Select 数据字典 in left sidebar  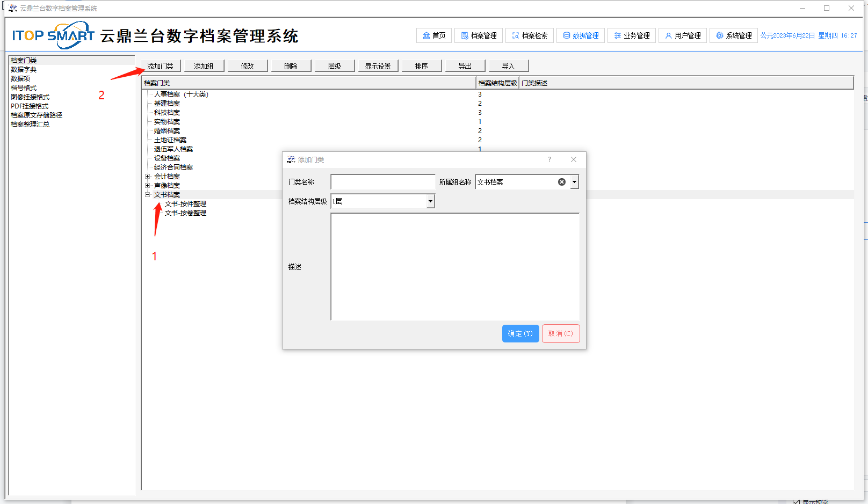tap(24, 69)
